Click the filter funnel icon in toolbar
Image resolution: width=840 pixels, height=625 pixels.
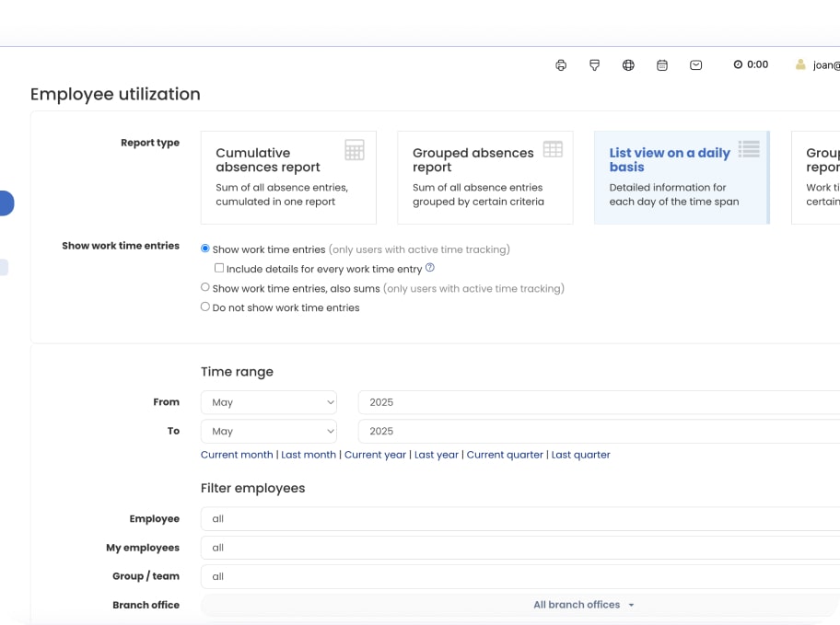(595, 65)
